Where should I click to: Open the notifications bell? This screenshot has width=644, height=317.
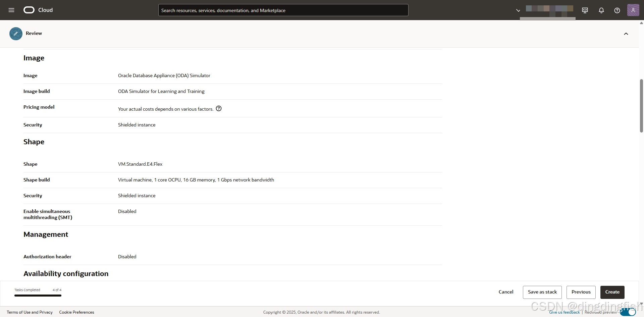coord(601,10)
